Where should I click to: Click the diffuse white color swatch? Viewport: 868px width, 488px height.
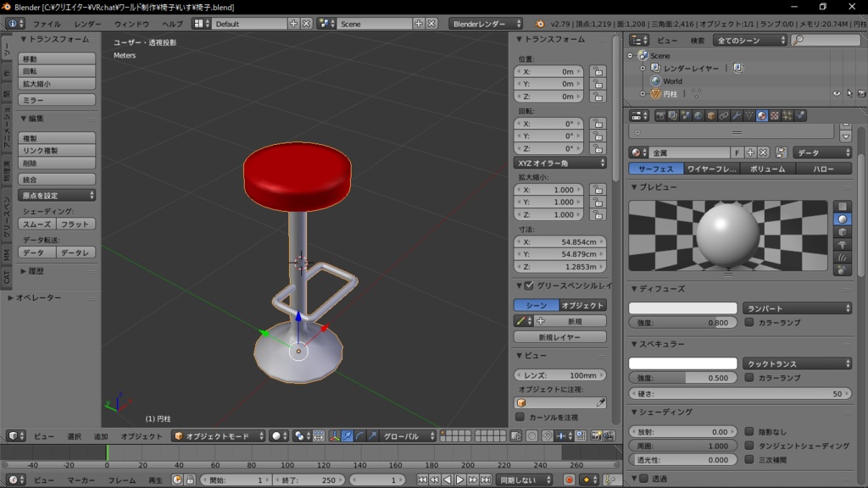pos(683,308)
